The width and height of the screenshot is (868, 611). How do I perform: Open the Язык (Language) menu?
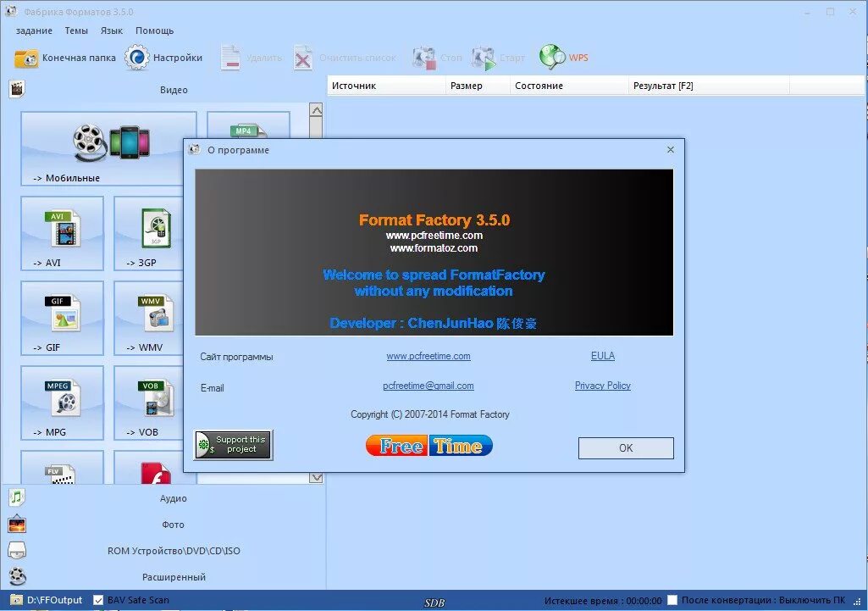pos(111,31)
